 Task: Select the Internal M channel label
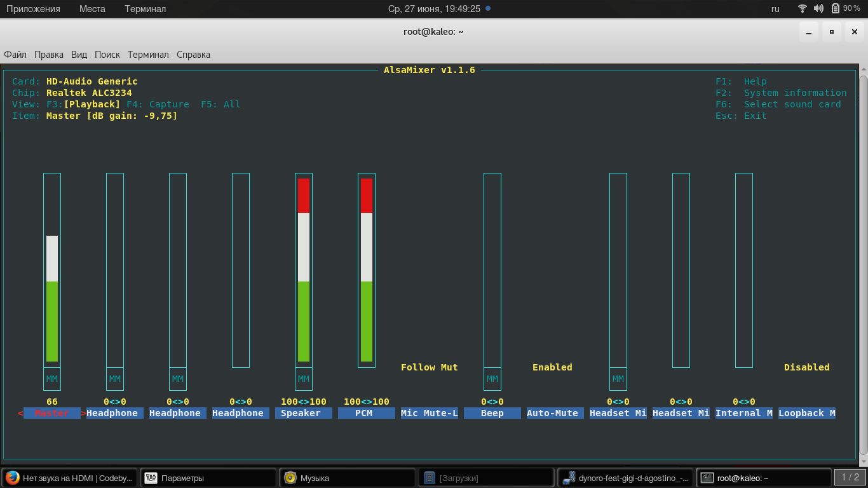coord(744,413)
